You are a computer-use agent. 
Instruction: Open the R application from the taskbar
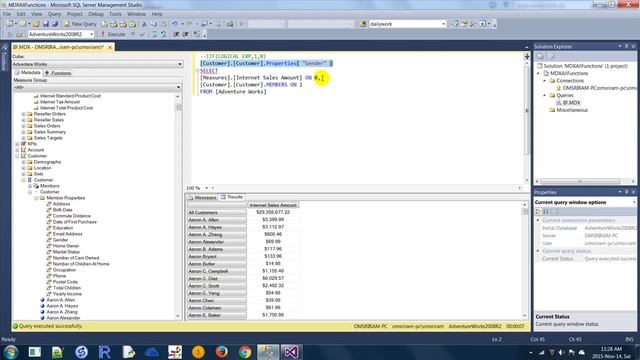(105, 352)
